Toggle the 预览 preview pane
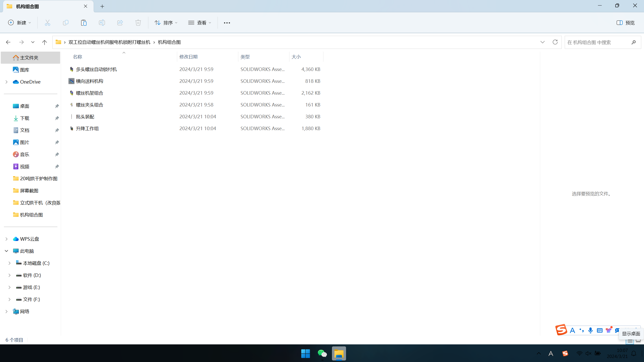This screenshot has width=644, height=362. tap(626, 23)
